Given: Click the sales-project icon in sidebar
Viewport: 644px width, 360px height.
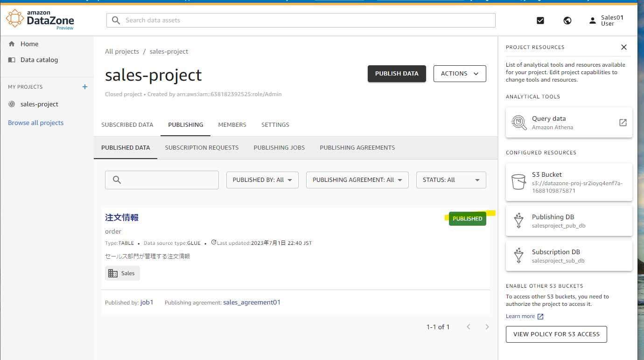Looking at the screenshot, I should pyautogui.click(x=12, y=104).
